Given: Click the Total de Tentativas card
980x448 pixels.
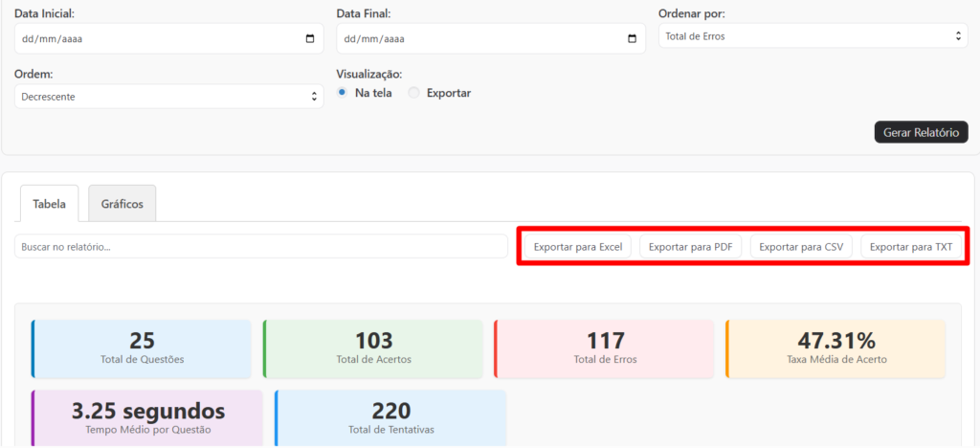Looking at the screenshot, I should coord(390,417).
